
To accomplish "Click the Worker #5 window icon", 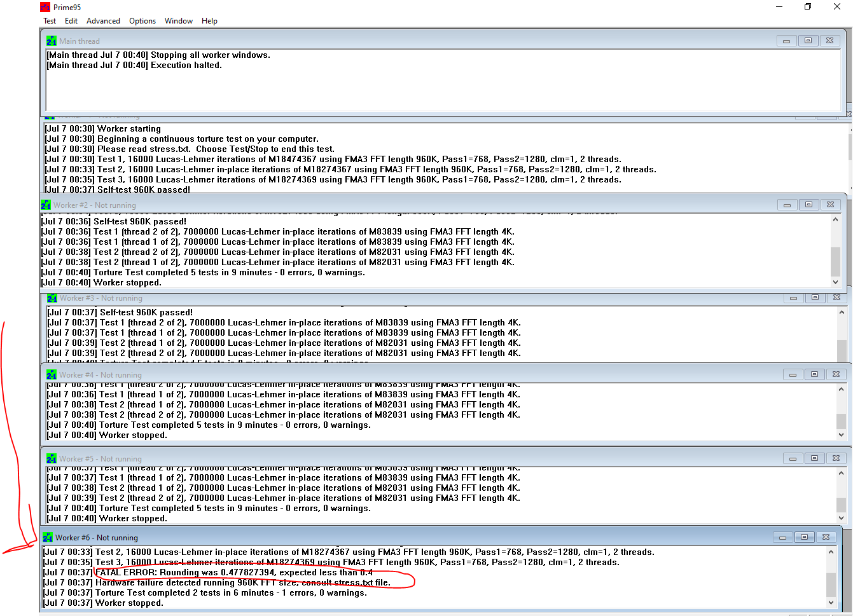I will click(52, 458).
